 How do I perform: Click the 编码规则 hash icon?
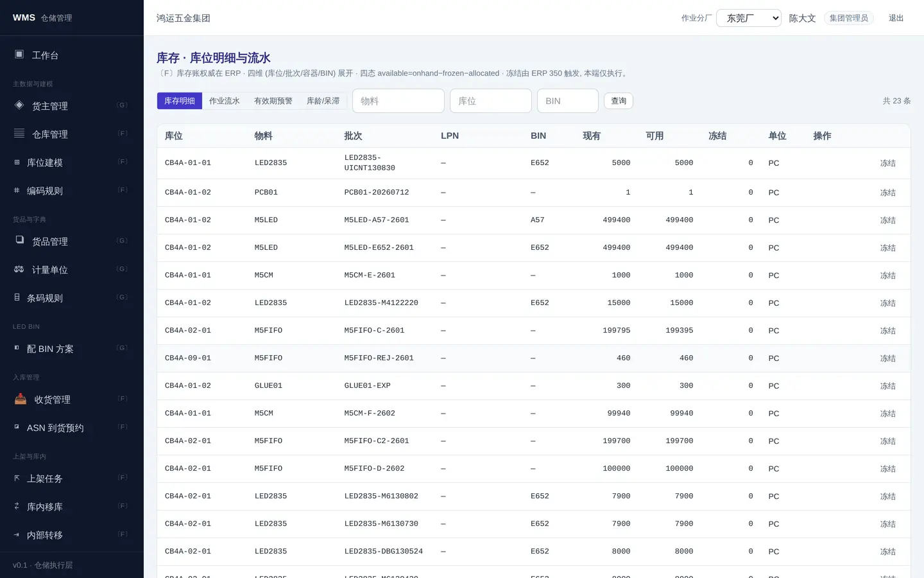click(17, 191)
